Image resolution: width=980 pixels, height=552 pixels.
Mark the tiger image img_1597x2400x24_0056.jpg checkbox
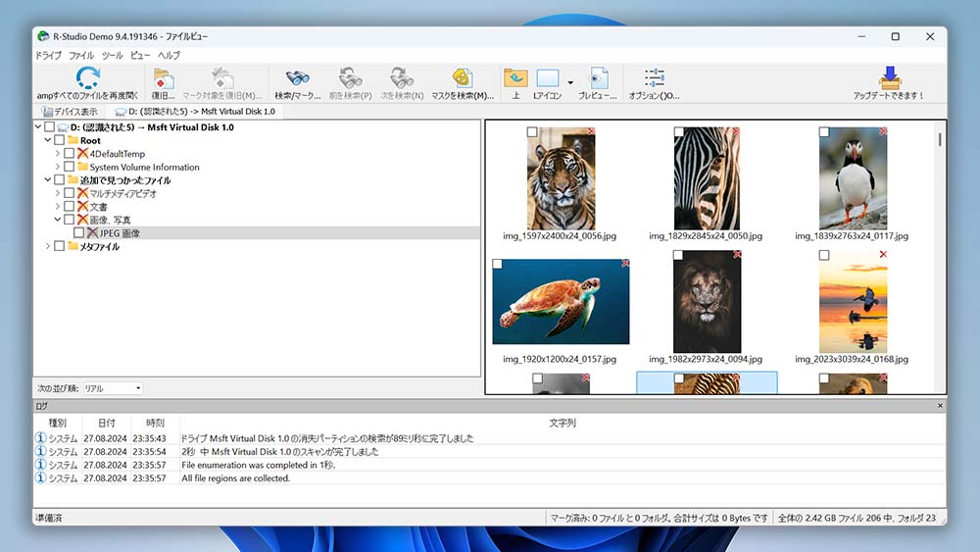pyautogui.click(x=532, y=132)
